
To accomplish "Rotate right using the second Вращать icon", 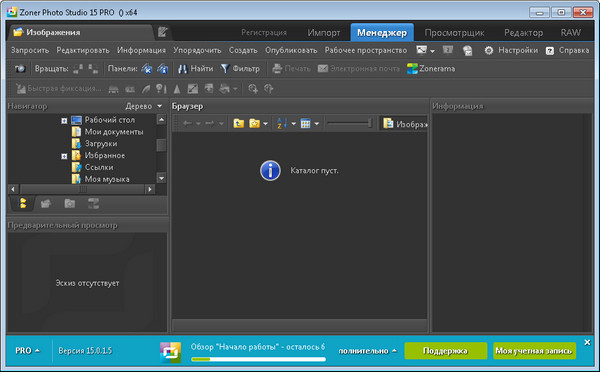I will click(93, 69).
